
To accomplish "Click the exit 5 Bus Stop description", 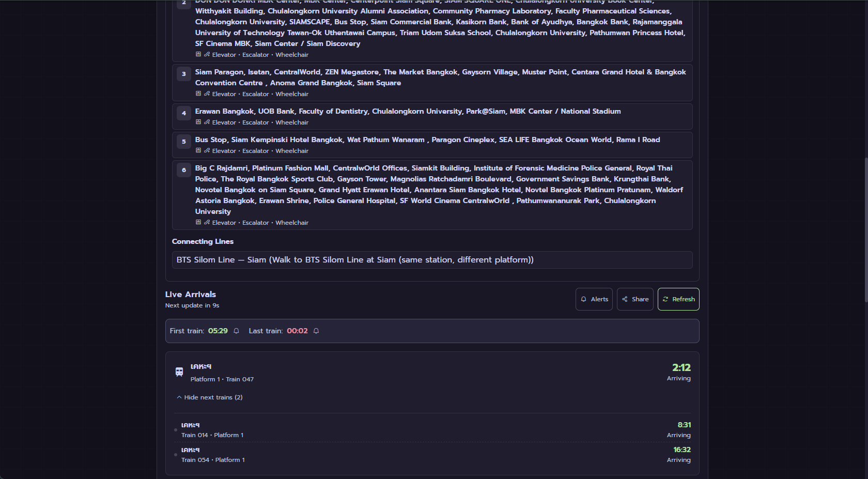I will [427, 140].
